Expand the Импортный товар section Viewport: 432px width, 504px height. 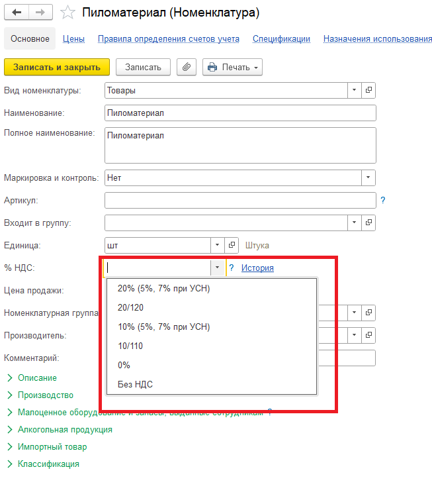point(52,446)
